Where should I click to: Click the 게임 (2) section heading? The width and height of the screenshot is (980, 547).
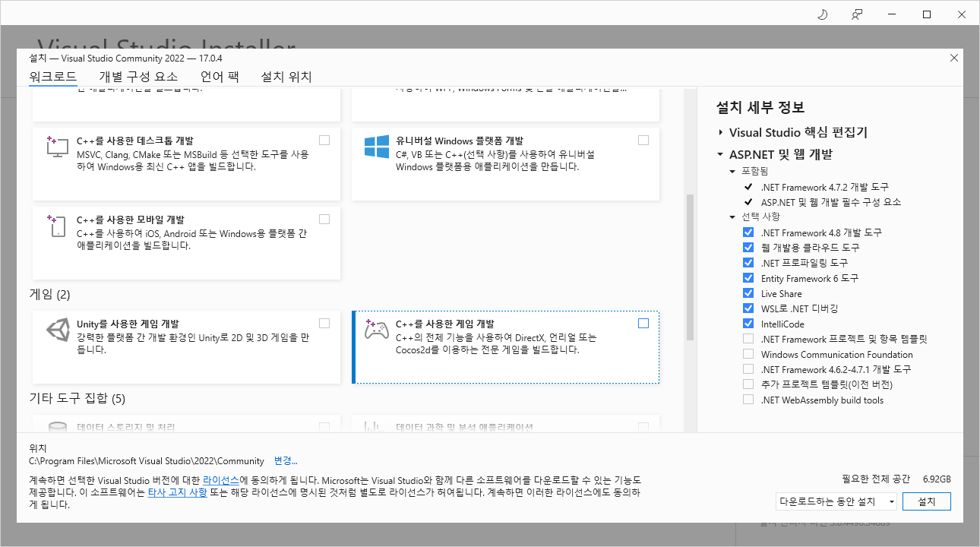tap(49, 294)
